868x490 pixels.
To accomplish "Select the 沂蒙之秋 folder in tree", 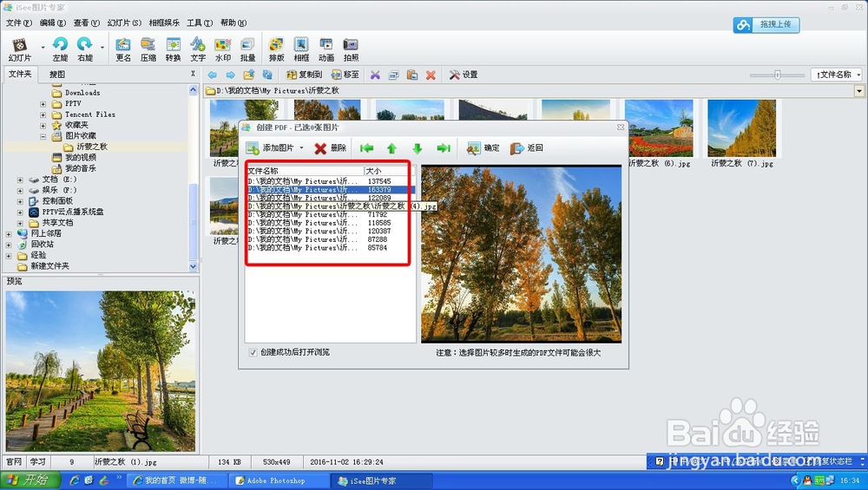I will [85, 147].
